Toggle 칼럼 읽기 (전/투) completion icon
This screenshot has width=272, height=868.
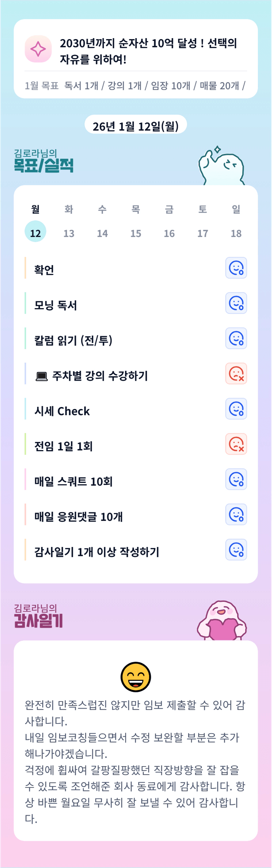[236, 338]
